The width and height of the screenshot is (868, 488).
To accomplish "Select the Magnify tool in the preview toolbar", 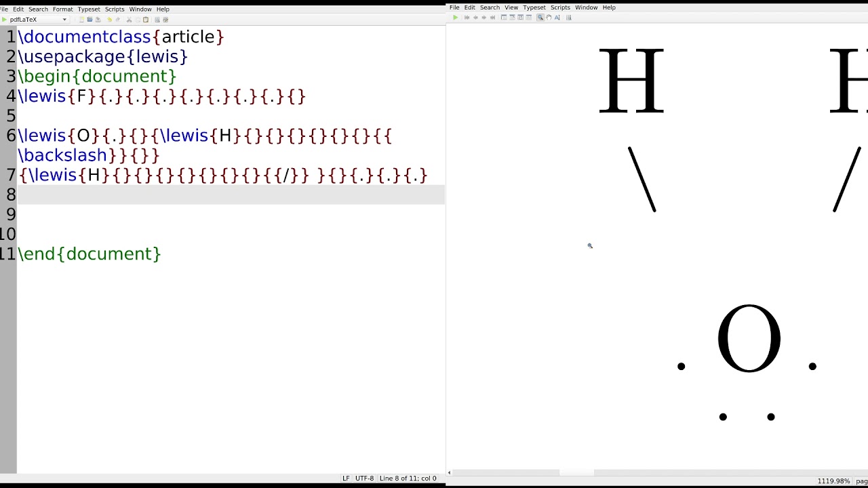I will 540,18.
